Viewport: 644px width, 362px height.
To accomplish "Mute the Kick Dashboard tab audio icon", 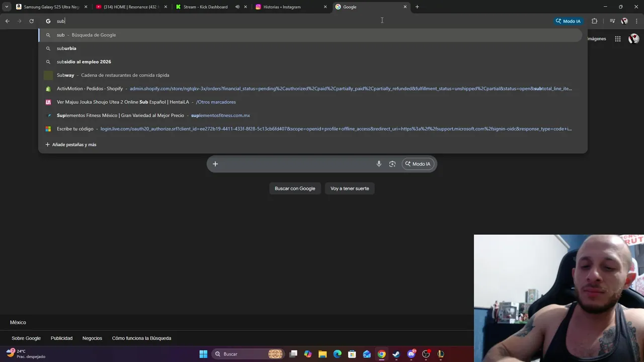I will click(237, 7).
